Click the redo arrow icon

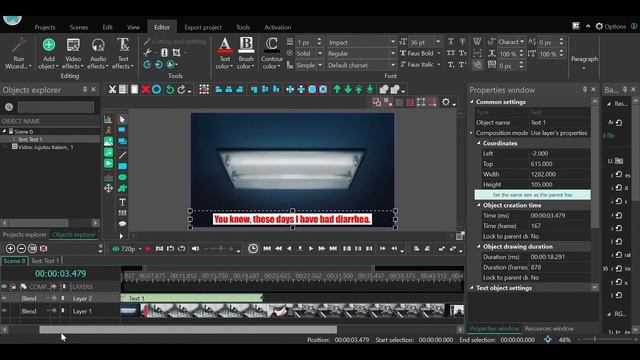tap(181, 89)
